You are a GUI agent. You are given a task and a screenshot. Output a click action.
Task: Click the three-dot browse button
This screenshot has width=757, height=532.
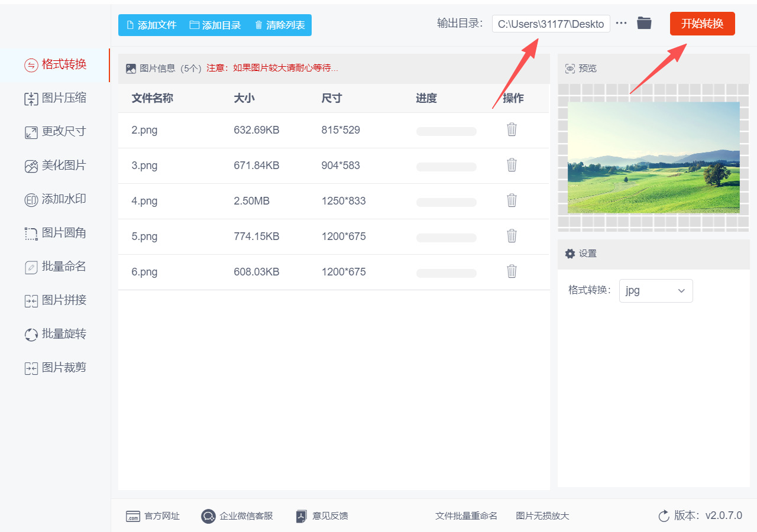tap(621, 24)
